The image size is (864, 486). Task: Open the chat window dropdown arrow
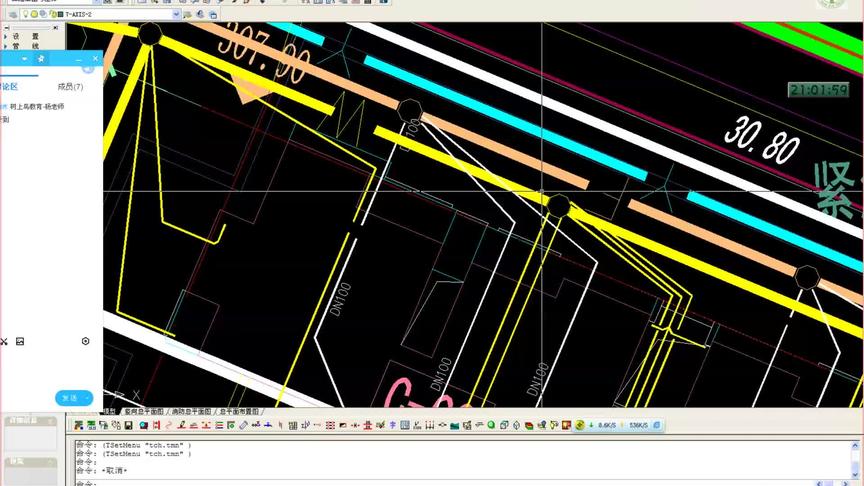pyautogui.click(x=24, y=58)
